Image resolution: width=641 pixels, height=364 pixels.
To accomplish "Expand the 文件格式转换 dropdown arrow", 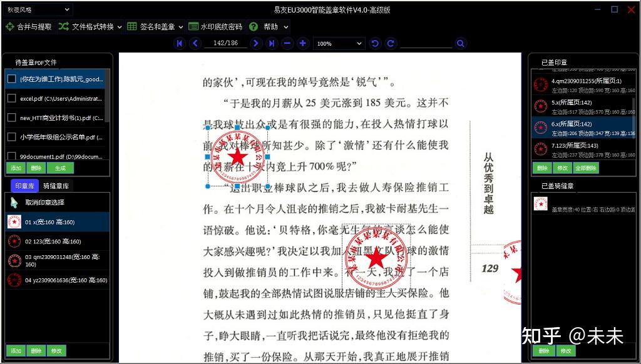I will pyautogui.click(x=120, y=27).
